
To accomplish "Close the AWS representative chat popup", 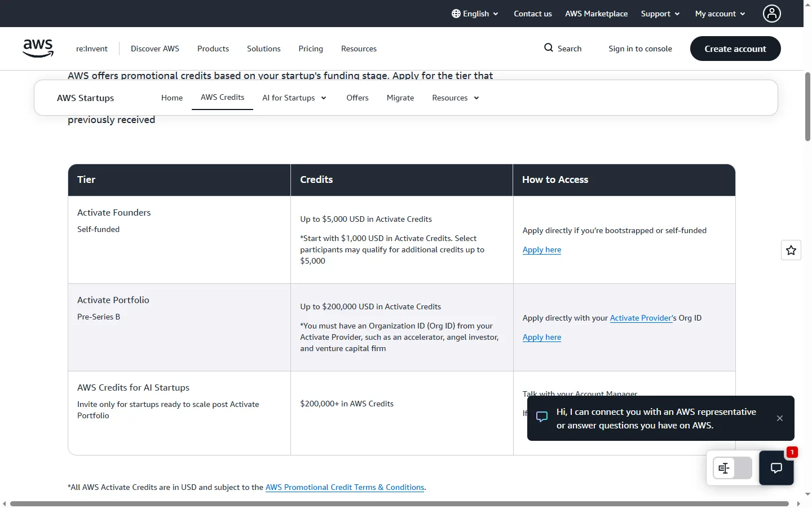I will (x=780, y=418).
